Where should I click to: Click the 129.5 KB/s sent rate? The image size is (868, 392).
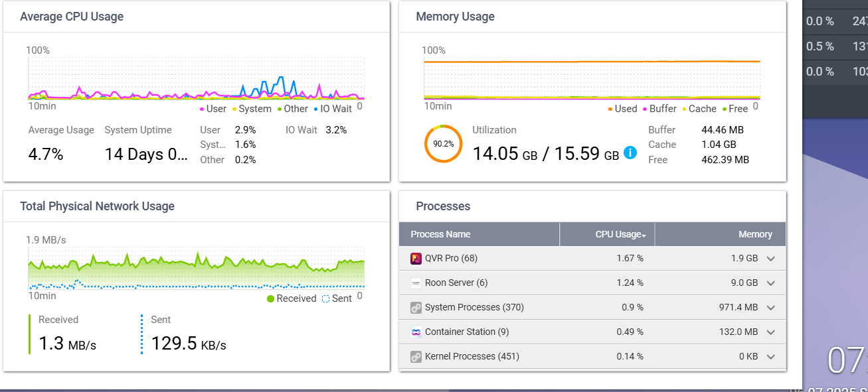189,344
